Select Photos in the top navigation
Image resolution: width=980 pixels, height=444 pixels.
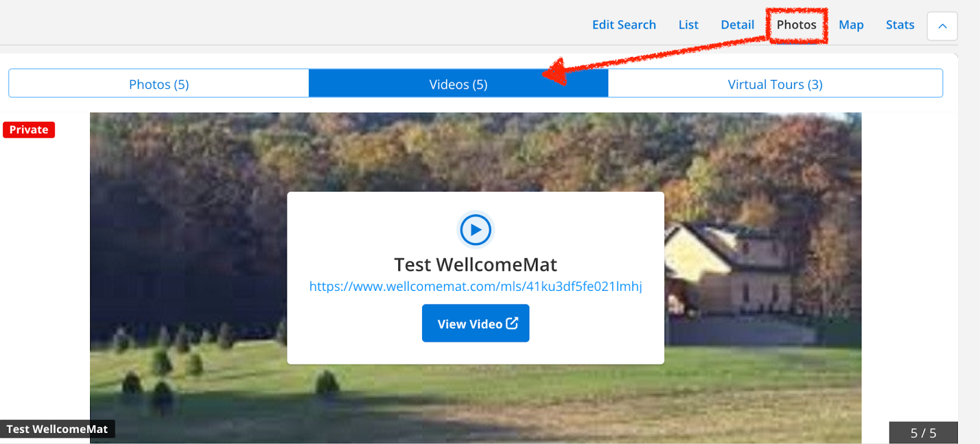point(796,25)
